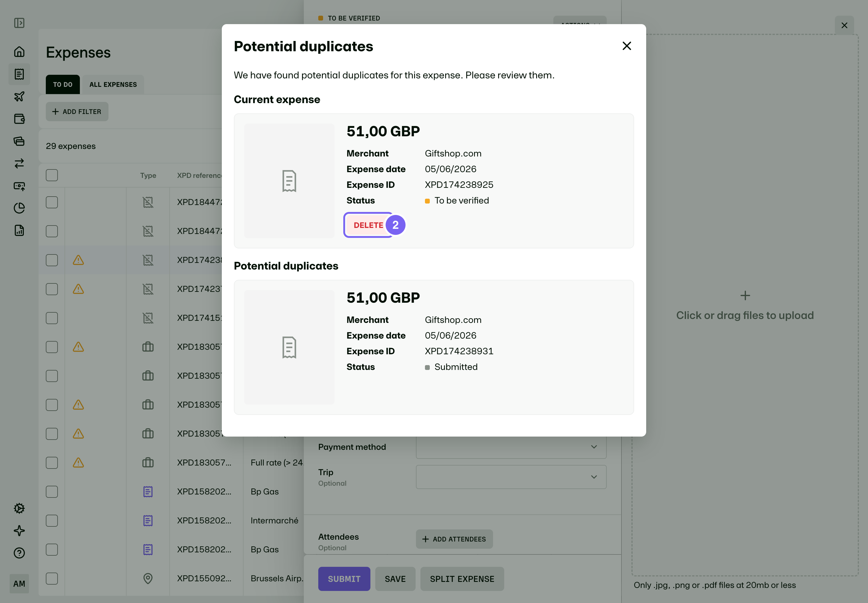This screenshot has width=868, height=603.
Task: Click the ADD FILTER button
Action: 77,112
